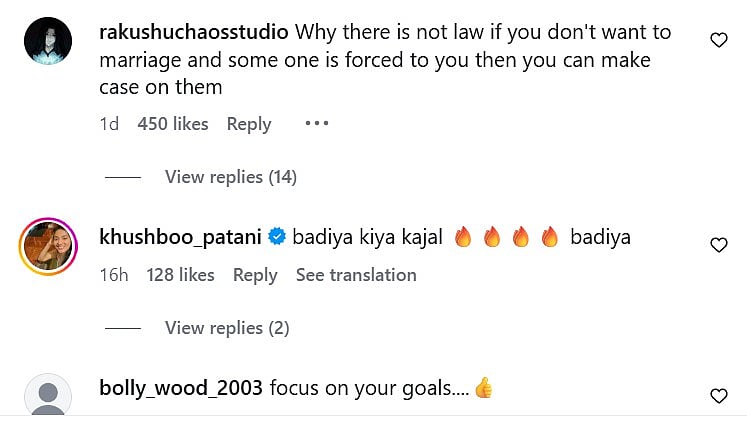This screenshot has width=747, height=421.
Task: Open bolly_wood_2003's default avatar
Action: pos(46,397)
